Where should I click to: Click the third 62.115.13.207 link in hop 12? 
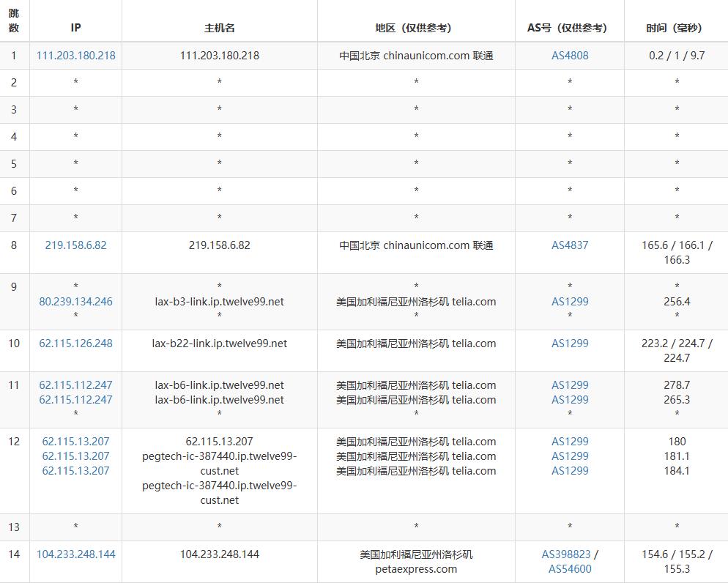pyautogui.click(x=75, y=471)
